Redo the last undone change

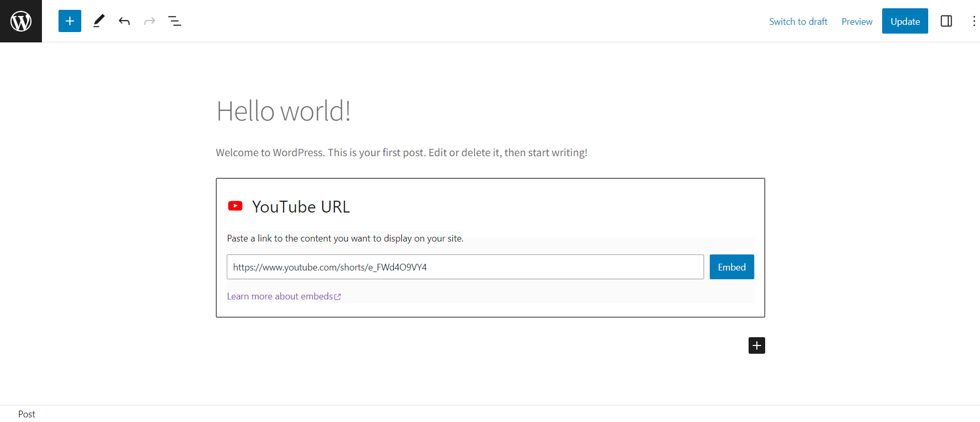pyautogui.click(x=150, y=21)
